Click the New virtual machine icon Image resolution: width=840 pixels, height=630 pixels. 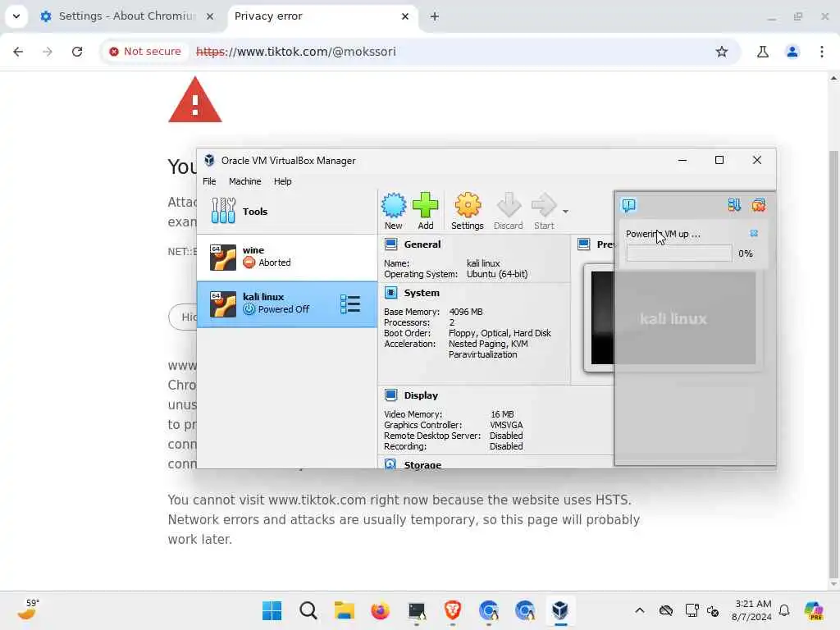pos(393,205)
